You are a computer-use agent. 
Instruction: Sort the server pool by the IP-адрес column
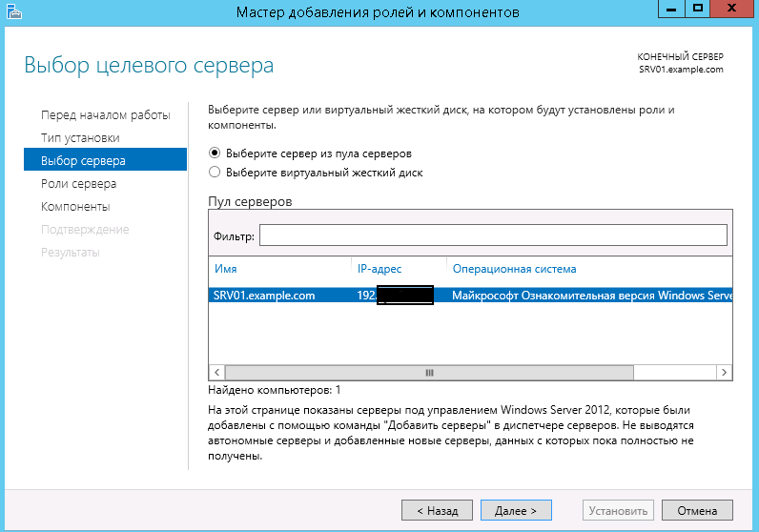click(x=379, y=269)
